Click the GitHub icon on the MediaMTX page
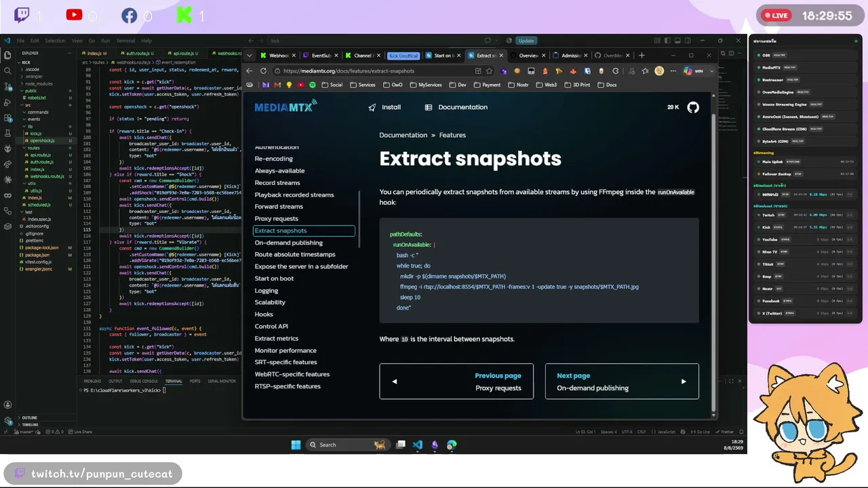The width and height of the screenshot is (868, 488). coord(692,107)
